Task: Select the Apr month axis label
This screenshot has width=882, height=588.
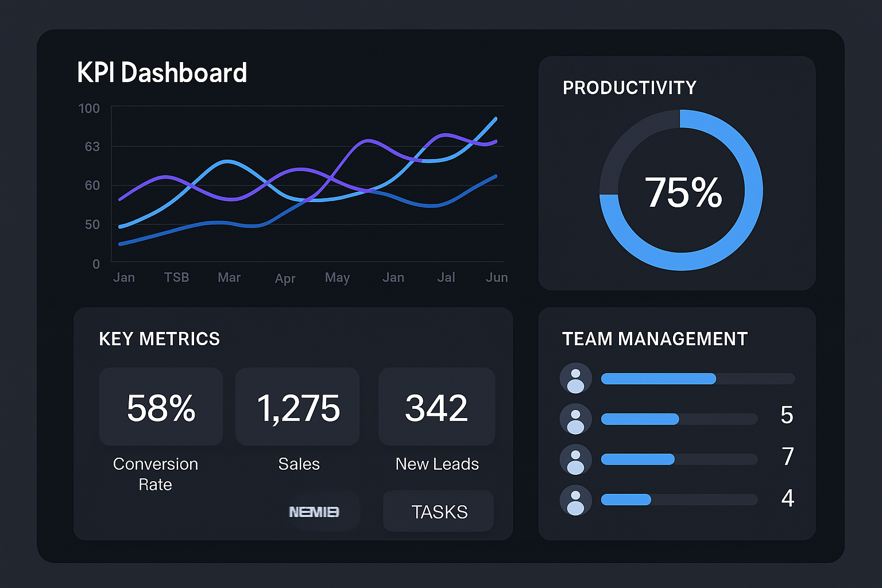Action: 285,278
